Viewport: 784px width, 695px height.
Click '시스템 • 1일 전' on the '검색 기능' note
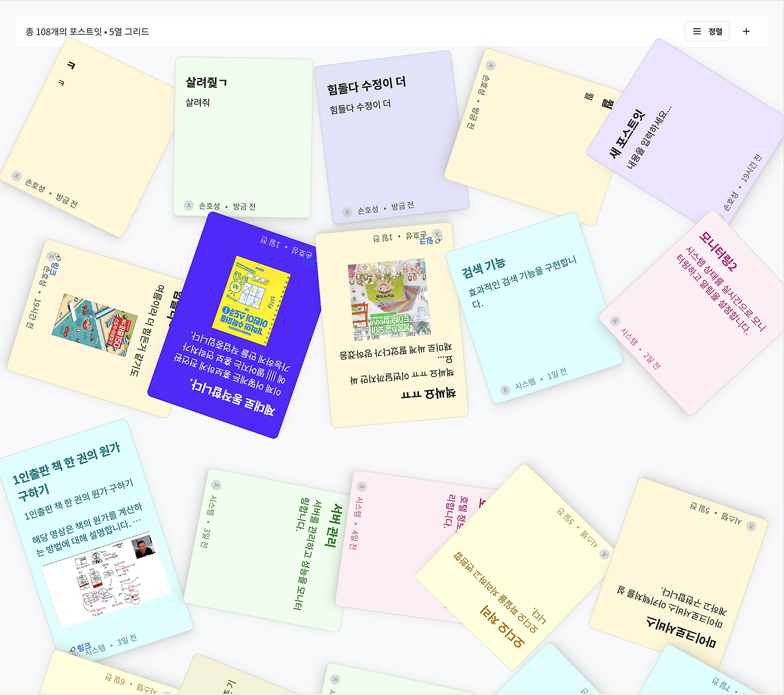[541, 380]
